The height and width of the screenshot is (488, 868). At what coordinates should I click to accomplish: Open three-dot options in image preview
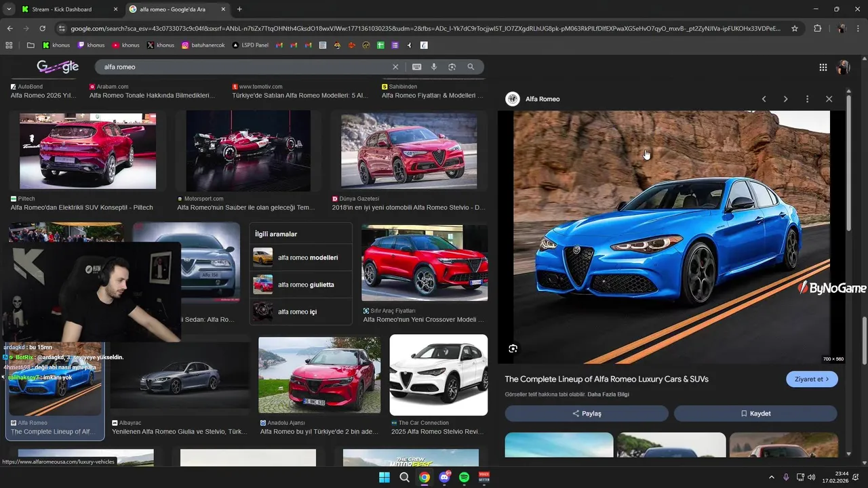coord(807,99)
